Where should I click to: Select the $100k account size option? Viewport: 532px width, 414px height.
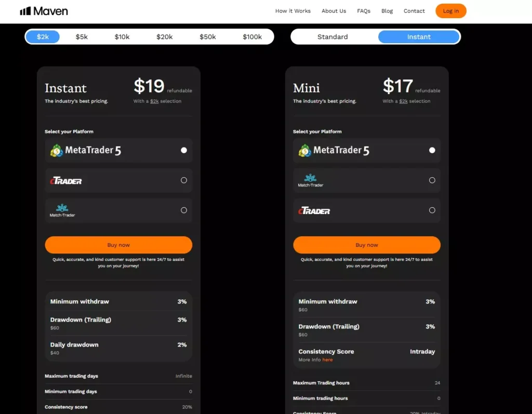(x=253, y=36)
